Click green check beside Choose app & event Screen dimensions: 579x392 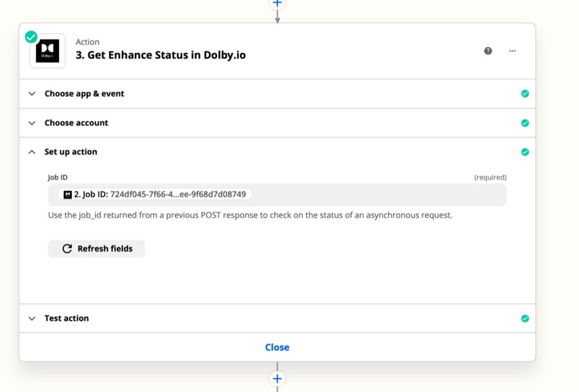click(525, 93)
